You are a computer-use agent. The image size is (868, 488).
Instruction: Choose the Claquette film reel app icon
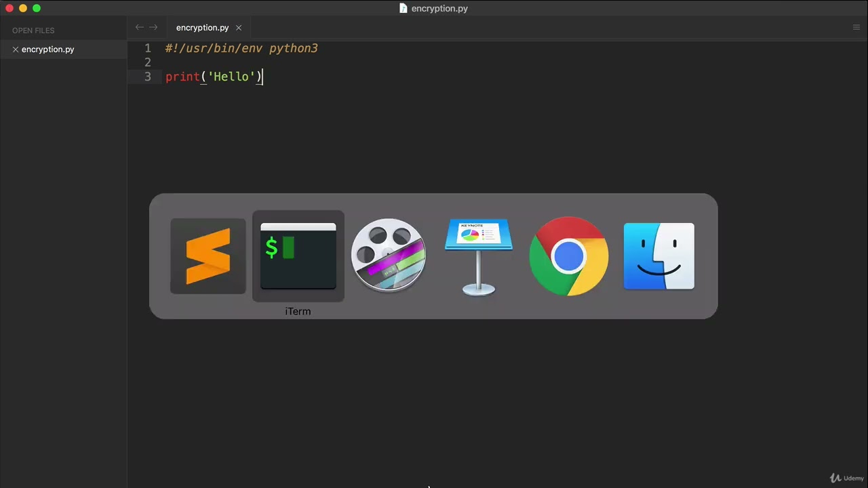tap(389, 256)
